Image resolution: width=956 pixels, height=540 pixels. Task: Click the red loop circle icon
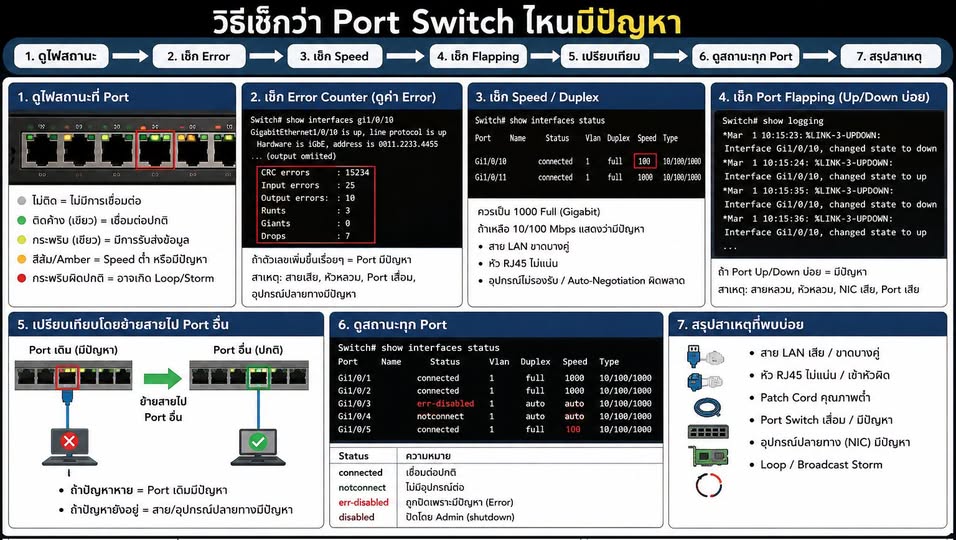[708, 486]
